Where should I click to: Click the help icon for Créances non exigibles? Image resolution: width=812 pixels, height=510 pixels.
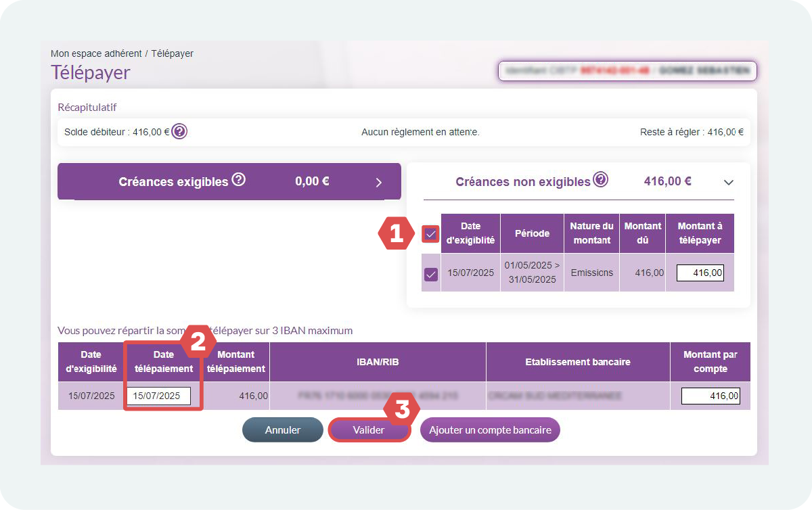click(600, 180)
